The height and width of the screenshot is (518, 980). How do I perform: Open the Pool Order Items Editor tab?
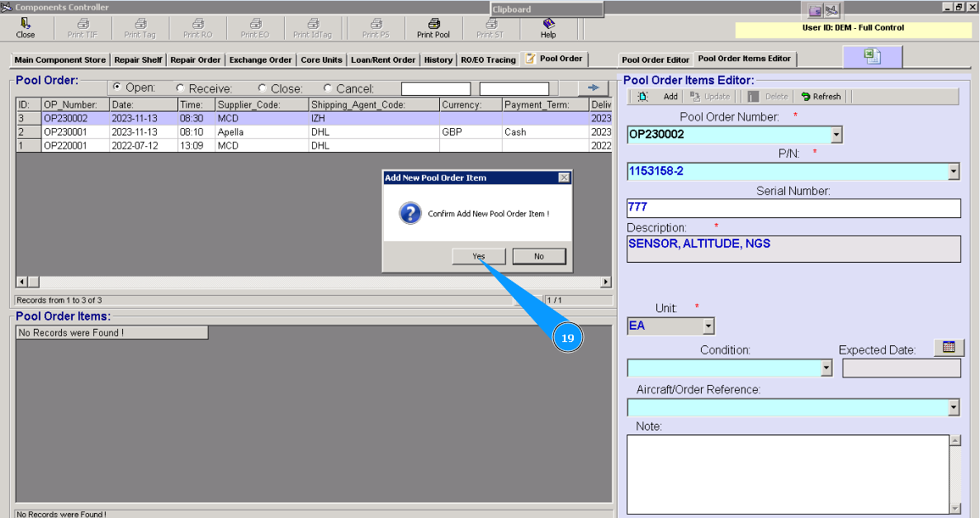pos(744,59)
